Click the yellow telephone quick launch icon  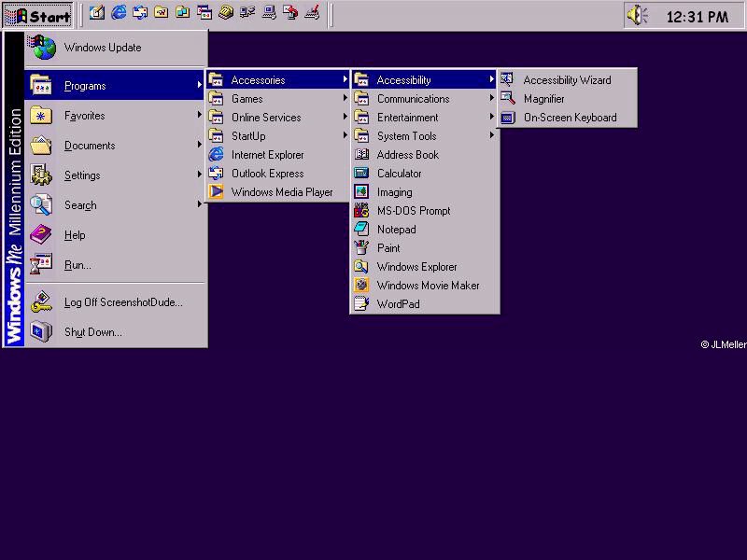tap(226, 13)
